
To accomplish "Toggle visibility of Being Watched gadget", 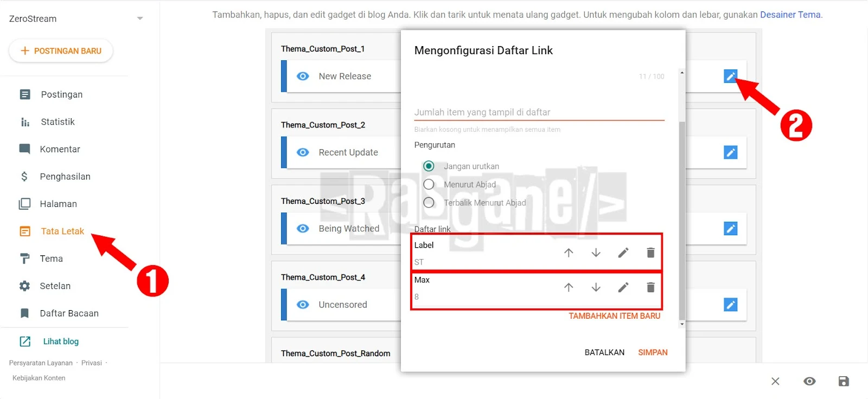I will click(x=303, y=229).
